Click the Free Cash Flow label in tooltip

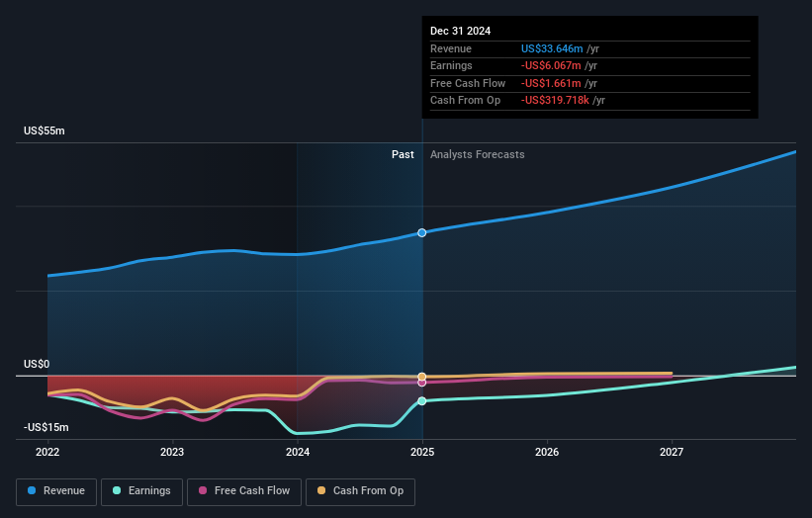point(468,83)
